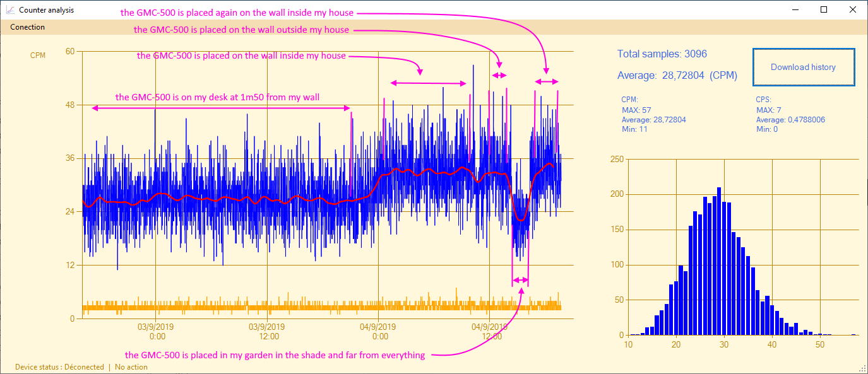Click the 03/9/2019 12:00 time axis label
This screenshot has width=868, height=374.
[x=266, y=332]
